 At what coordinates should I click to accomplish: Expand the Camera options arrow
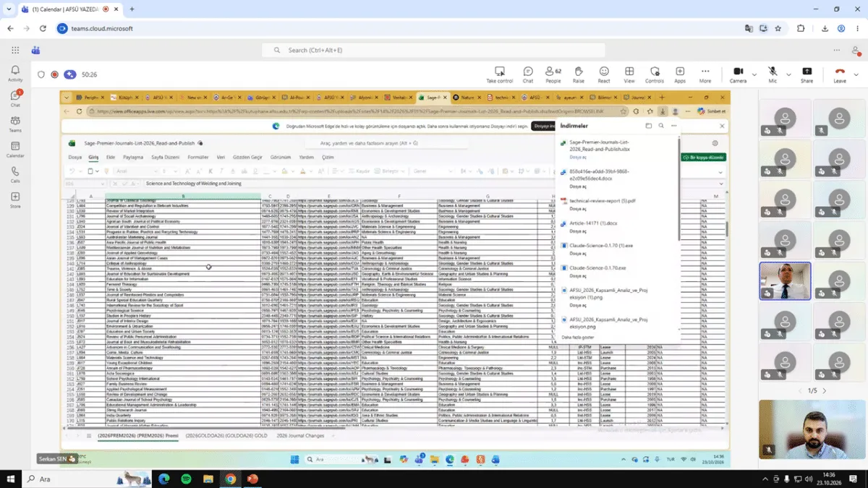coord(754,74)
